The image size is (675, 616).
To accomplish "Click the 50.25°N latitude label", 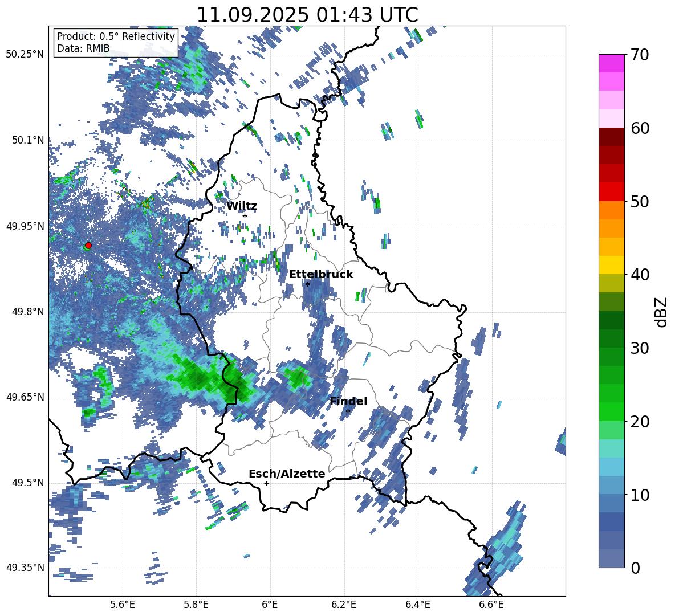I will coord(25,55).
